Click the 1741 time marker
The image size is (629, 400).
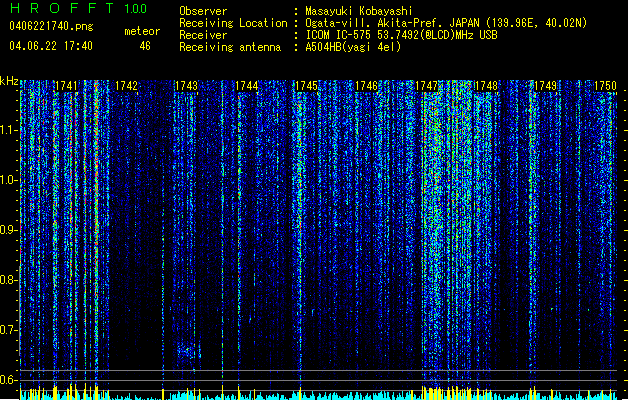pos(66,86)
